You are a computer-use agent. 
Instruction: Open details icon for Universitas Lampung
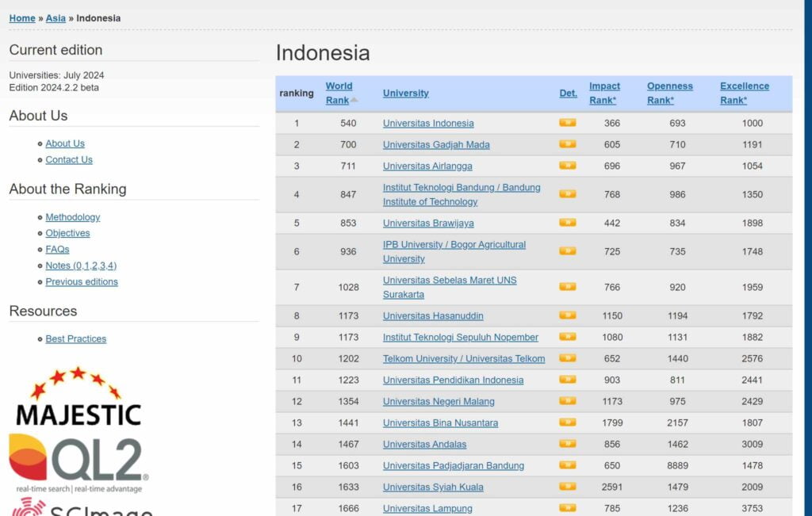tap(567, 508)
